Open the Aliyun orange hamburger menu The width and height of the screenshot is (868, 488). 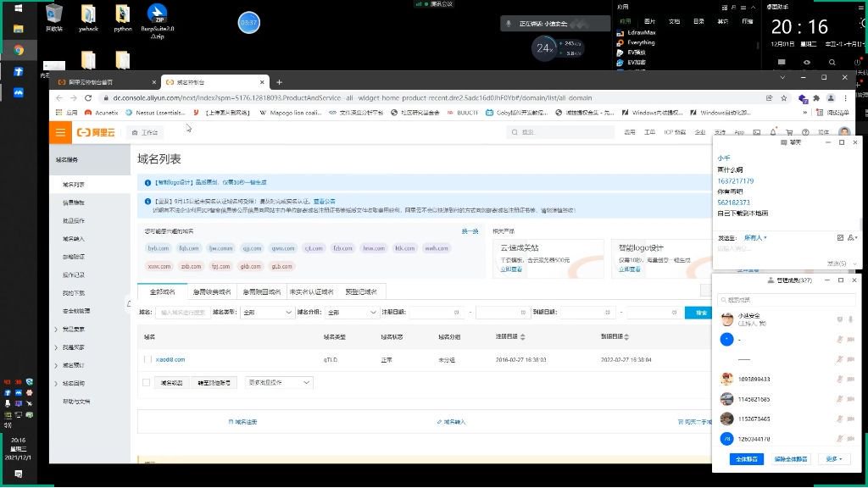[60, 132]
